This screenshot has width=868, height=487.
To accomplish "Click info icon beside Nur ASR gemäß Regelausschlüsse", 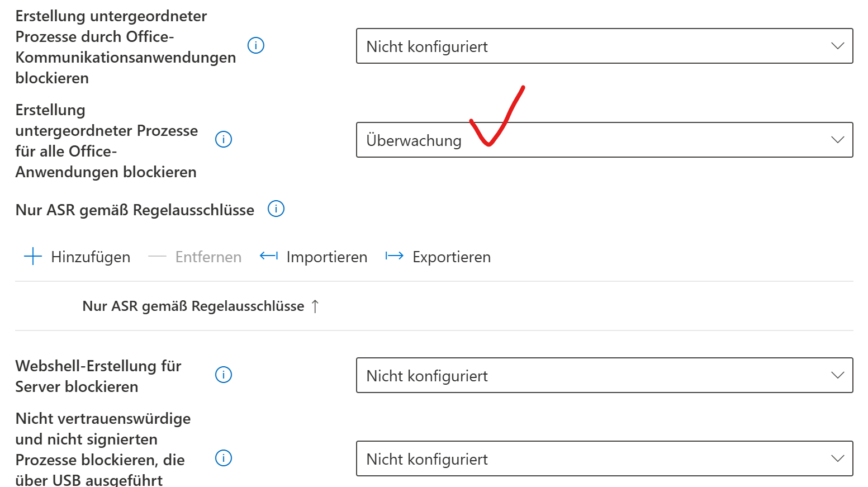I will coord(276,209).
